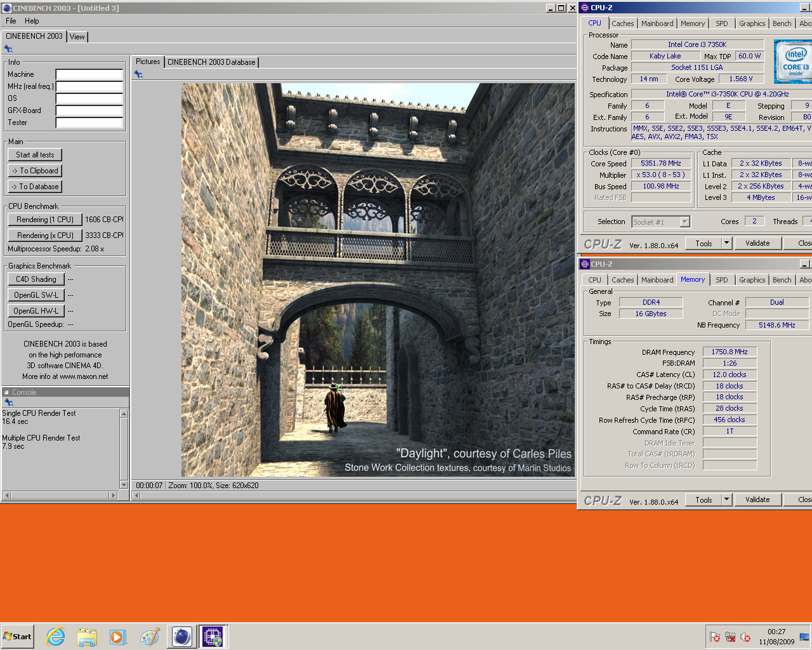Open the File menu in CINEBENCH
Viewport: 812px width, 650px height.
(x=11, y=21)
